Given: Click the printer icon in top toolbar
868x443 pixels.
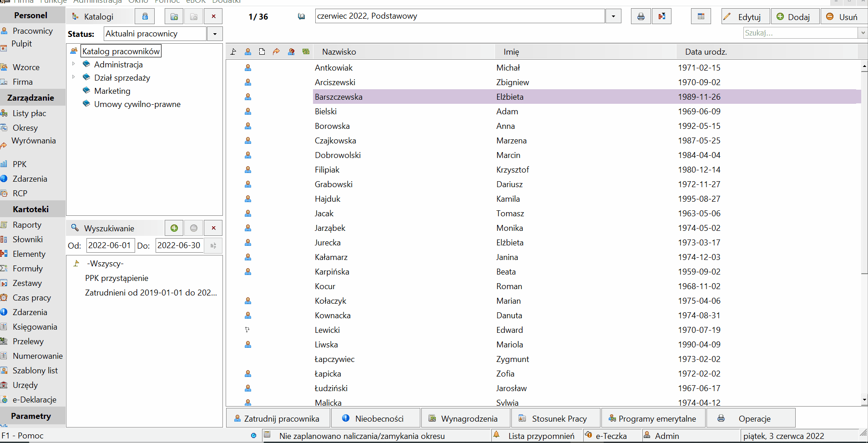Looking at the screenshot, I should pyautogui.click(x=641, y=17).
